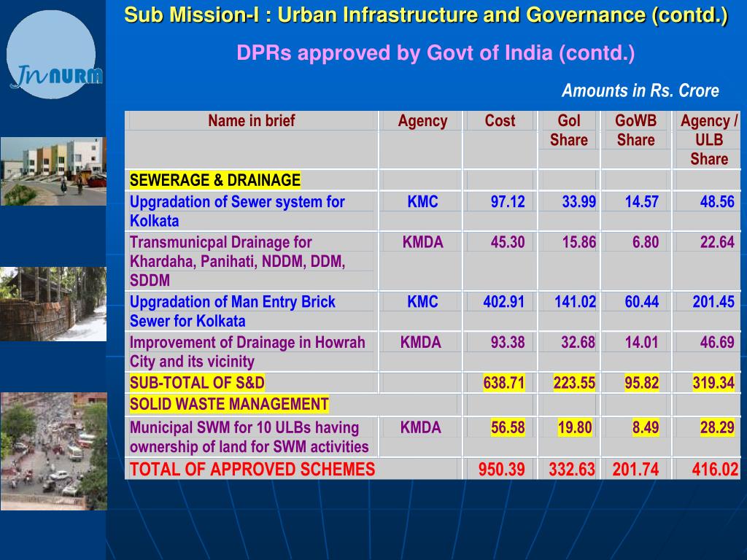Click the 'SEWERAGE & DRAINAGE' section heading
Screen dimensions: 747x560
[x=215, y=180]
